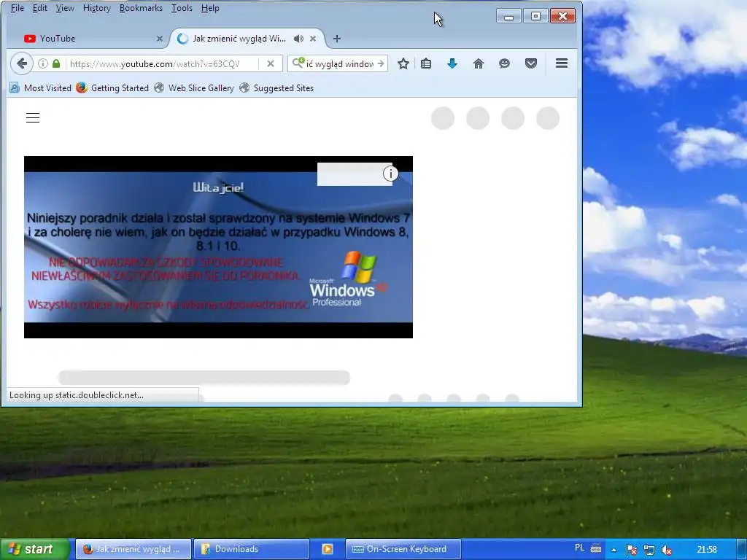Toggle the YouTube guide hamburger menu
747x560 pixels.
click(33, 117)
